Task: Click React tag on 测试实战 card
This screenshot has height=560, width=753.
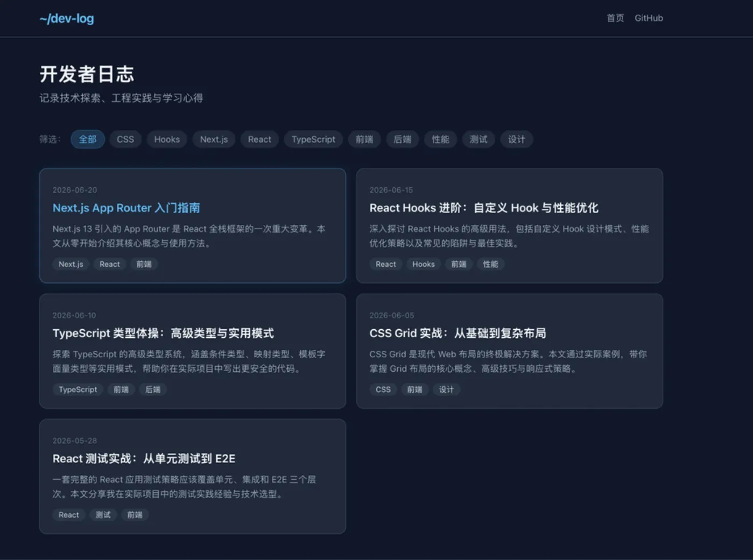Action: point(69,515)
